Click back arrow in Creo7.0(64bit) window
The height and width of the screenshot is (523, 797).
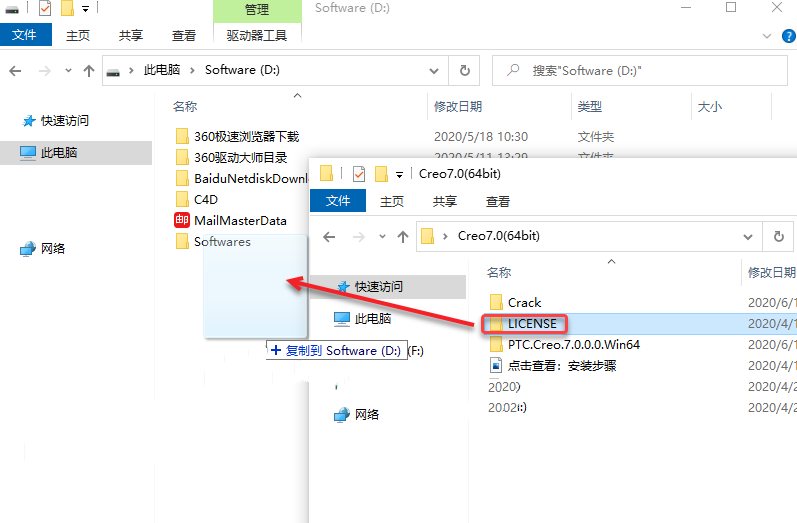click(329, 236)
